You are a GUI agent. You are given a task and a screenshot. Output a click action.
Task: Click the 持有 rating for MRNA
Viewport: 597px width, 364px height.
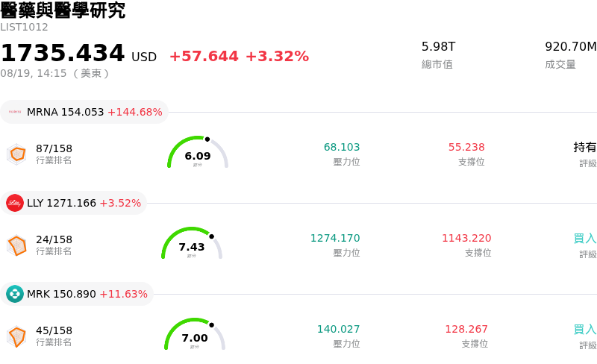coord(585,148)
